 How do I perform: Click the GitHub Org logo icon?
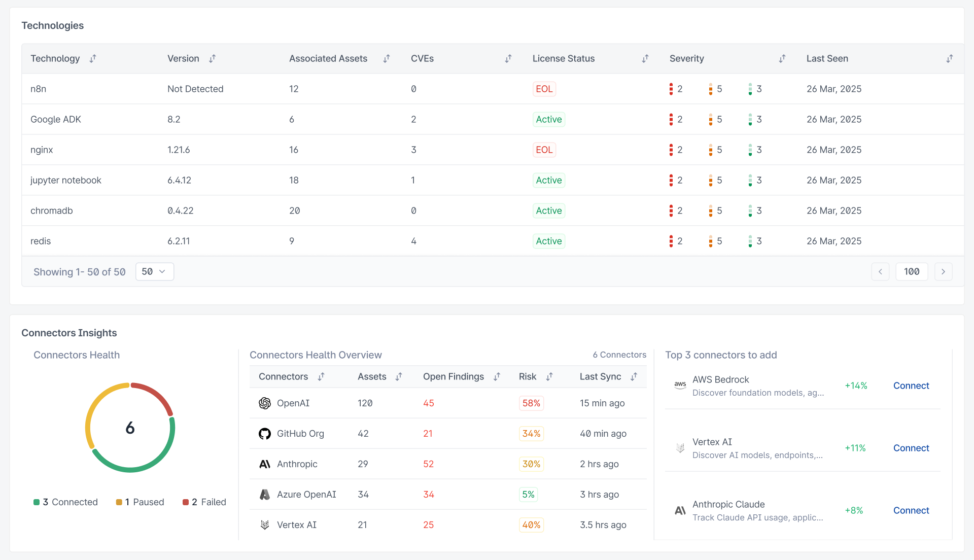pyautogui.click(x=265, y=434)
